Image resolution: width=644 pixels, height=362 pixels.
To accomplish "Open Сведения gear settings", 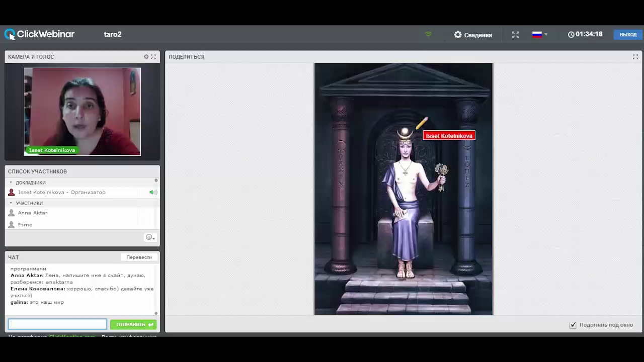I will 473,35.
